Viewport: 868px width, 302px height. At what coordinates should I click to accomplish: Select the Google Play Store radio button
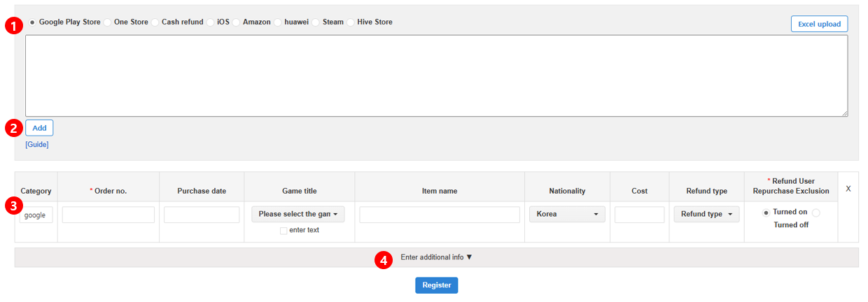tap(32, 22)
